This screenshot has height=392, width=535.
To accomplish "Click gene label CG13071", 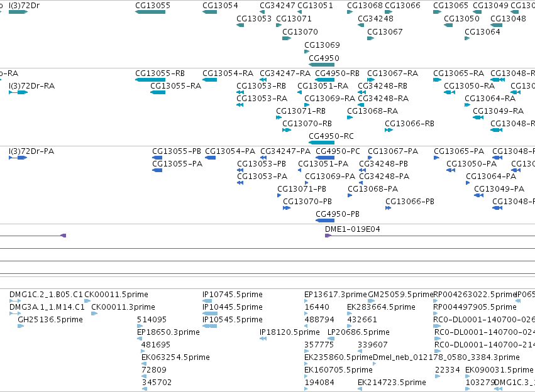I will pos(294,18).
